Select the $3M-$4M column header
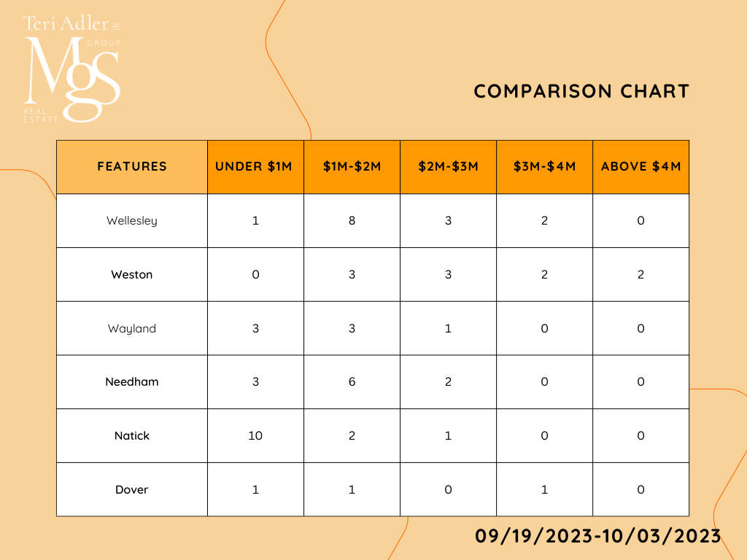This screenshot has width=747, height=560. (544, 166)
